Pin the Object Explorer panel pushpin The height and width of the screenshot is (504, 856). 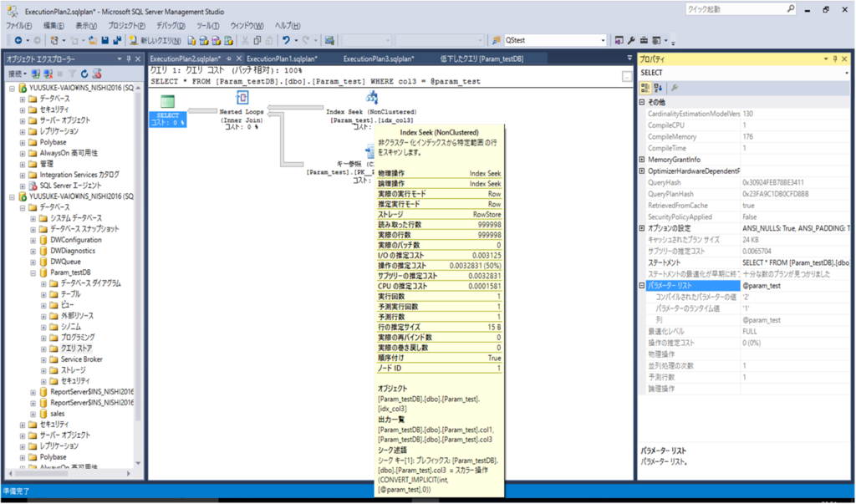(129, 59)
